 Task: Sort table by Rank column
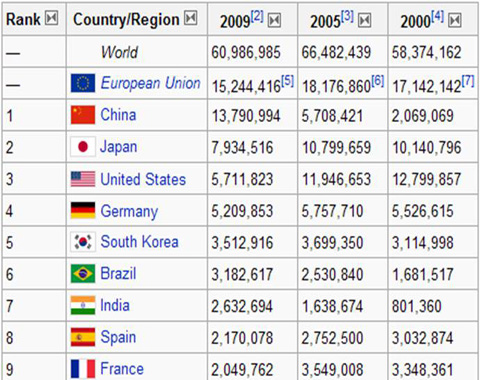tap(52, 18)
